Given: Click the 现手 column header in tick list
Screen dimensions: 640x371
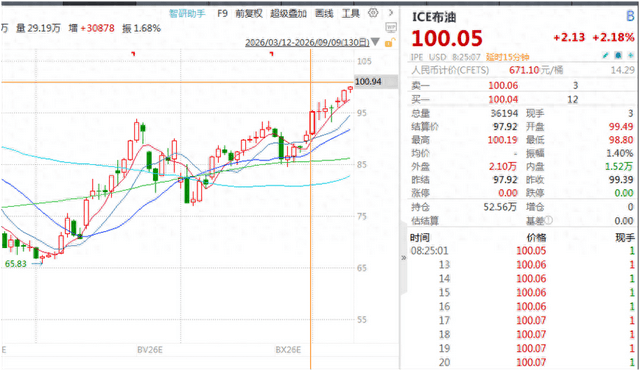Looking at the screenshot, I should click(625, 238).
